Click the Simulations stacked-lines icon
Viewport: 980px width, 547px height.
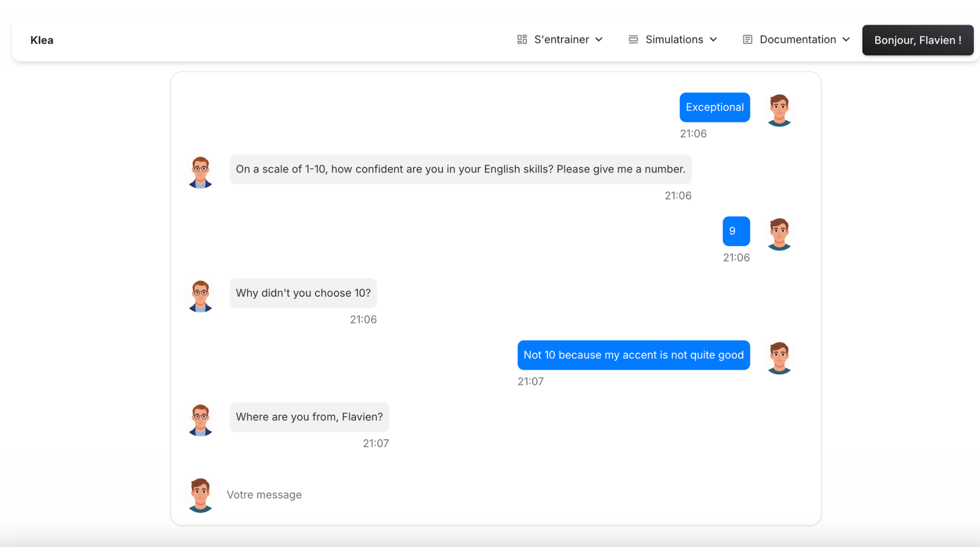pos(633,40)
